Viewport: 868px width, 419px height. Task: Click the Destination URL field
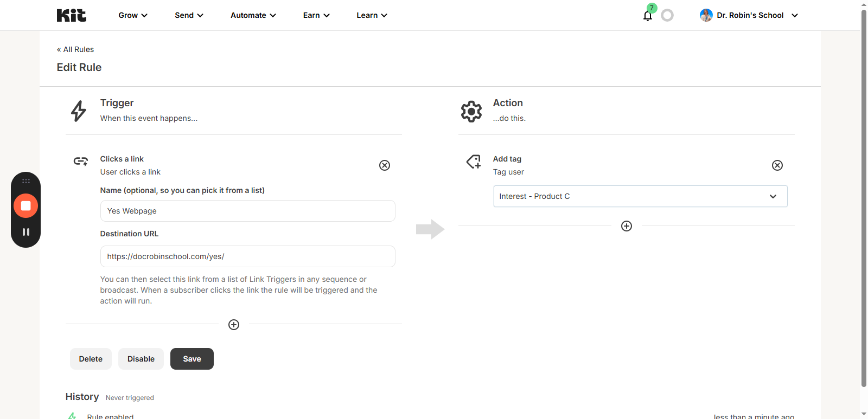point(247,256)
